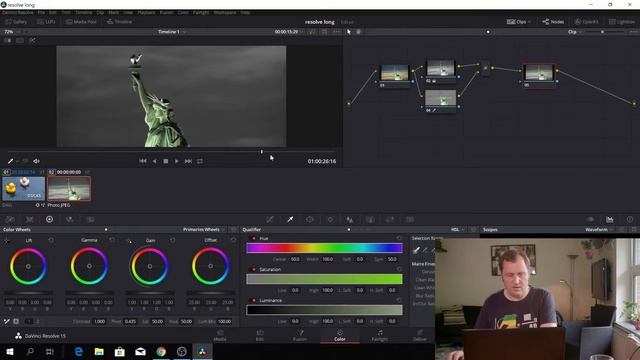Screen dimensions: 640x360
Task: Open the RGB Mixer palette
Action: click(x=69, y=220)
